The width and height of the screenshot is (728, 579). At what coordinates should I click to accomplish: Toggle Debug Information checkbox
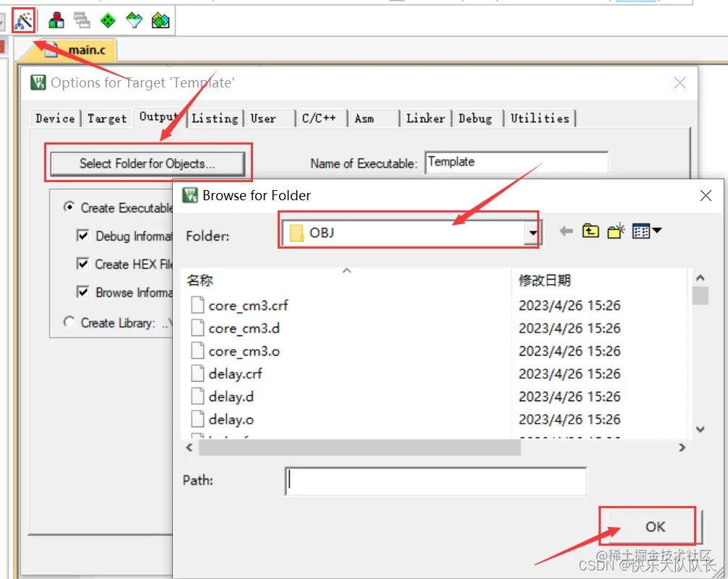[x=82, y=236]
